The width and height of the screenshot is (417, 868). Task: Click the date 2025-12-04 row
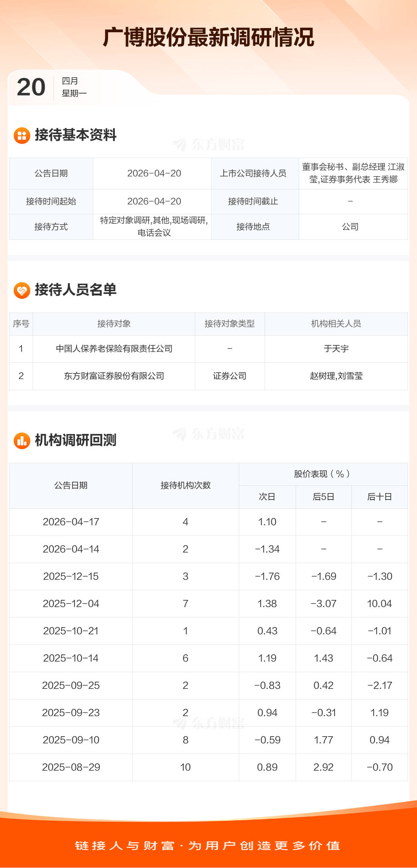tap(208, 604)
